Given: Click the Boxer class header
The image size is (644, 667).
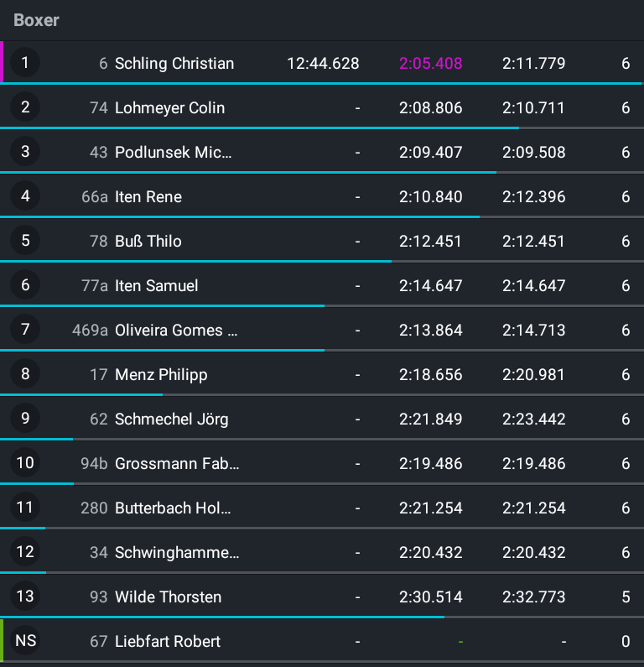Looking at the screenshot, I should coord(36,20).
